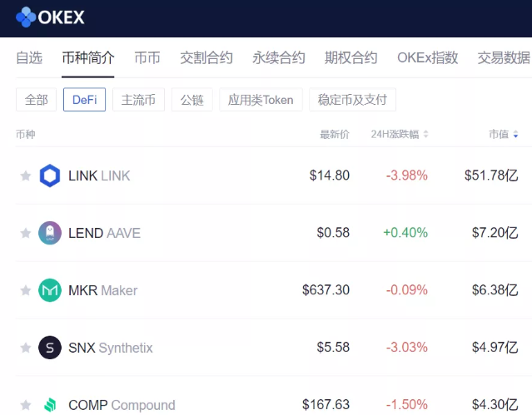Click the COMP Compound coin icon

(x=50, y=405)
